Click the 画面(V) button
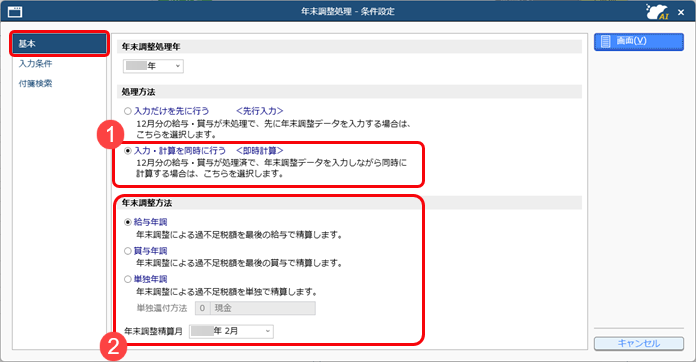Viewport: 696px width, 362px height. coord(639,41)
